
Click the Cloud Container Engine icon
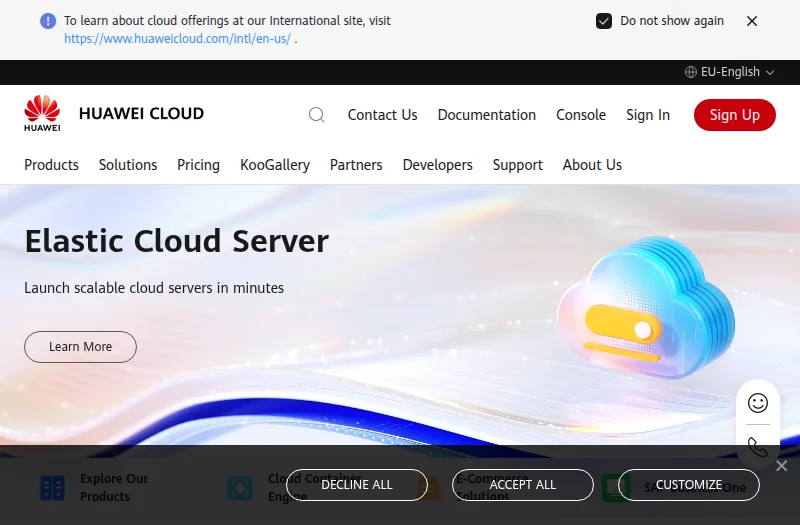pyautogui.click(x=240, y=488)
